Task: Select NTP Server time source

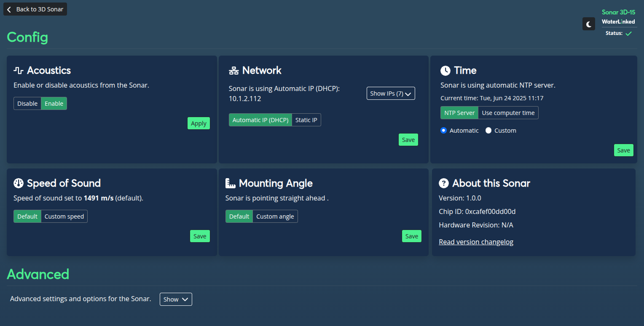Action: click(459, 113)
